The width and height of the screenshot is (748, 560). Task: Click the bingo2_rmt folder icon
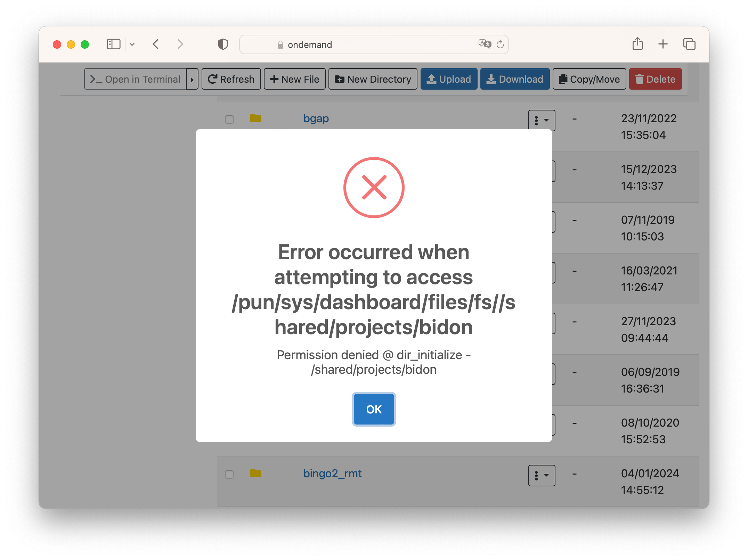click(256, 473)
